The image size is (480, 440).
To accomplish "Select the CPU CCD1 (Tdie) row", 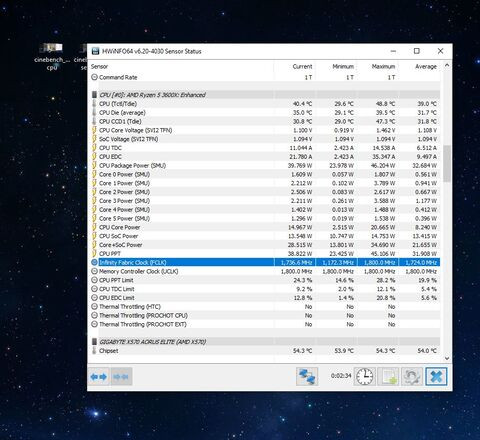I will pos(265,121).
